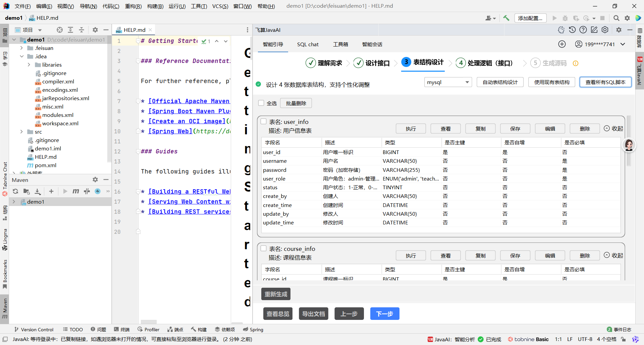Tick the course_info table checkbox
Image resolution: width=644 pixels, height=345 pixels.
pyautogui.click(x=264, y=249)
